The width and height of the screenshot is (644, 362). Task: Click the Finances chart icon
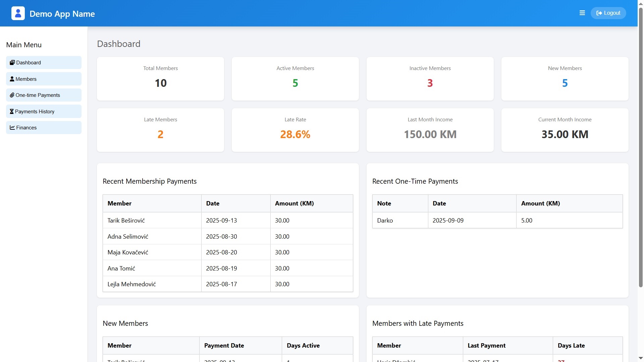tap(12, 128)
